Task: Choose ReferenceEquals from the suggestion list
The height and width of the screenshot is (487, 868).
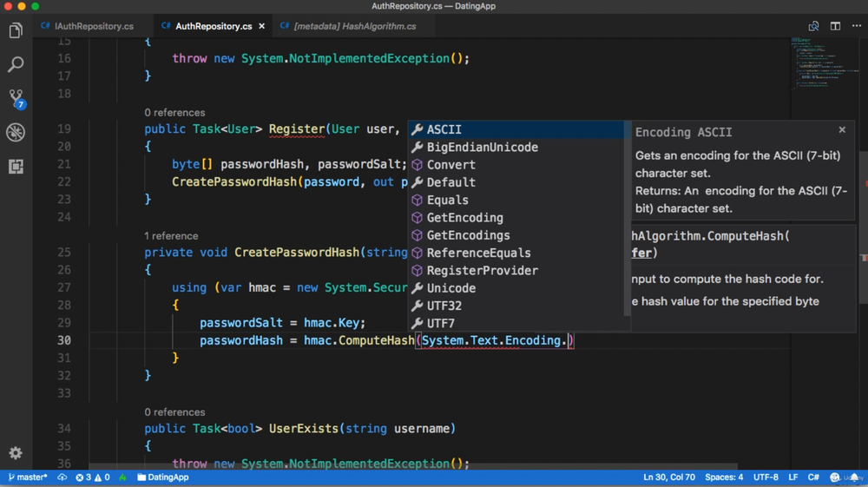Action: click(x=516, y=253)
